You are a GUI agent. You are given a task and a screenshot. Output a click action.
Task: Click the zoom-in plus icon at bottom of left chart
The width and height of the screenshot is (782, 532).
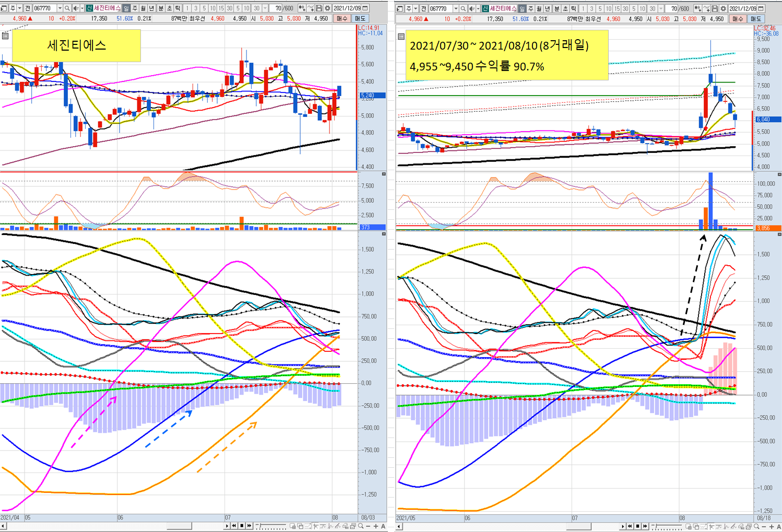[375, 526]
